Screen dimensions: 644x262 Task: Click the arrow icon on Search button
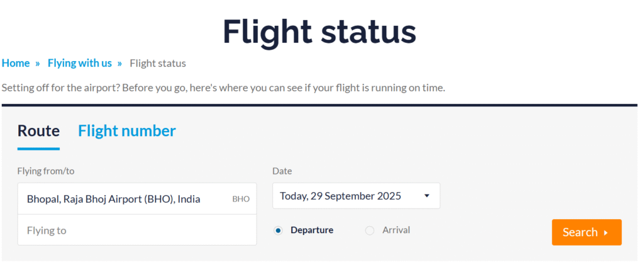point(606,232)
